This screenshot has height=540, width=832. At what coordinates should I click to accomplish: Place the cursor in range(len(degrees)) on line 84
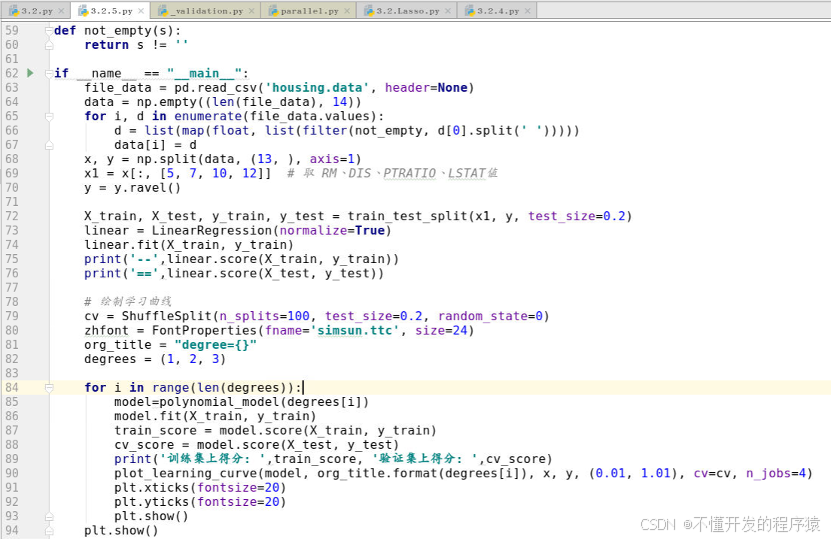223,388
